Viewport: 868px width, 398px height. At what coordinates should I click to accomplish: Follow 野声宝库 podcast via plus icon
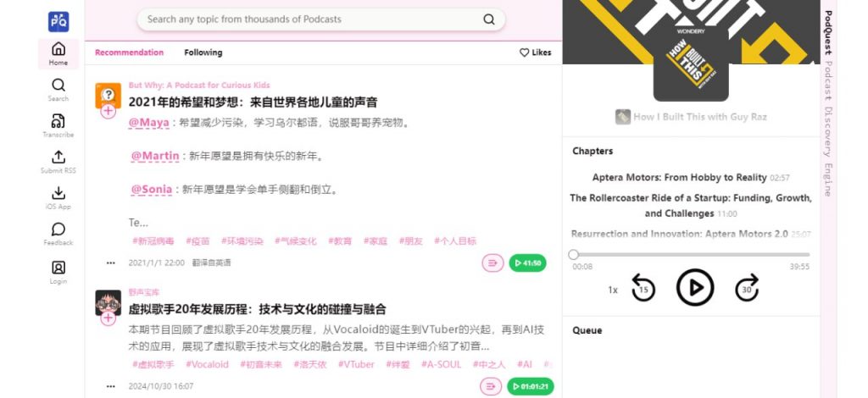click(x=108, y=318)
